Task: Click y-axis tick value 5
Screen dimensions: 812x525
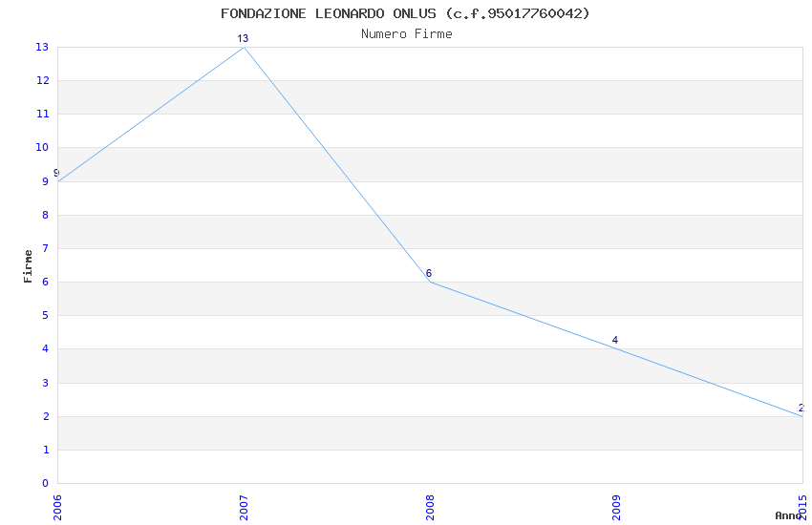Action: 46,315
